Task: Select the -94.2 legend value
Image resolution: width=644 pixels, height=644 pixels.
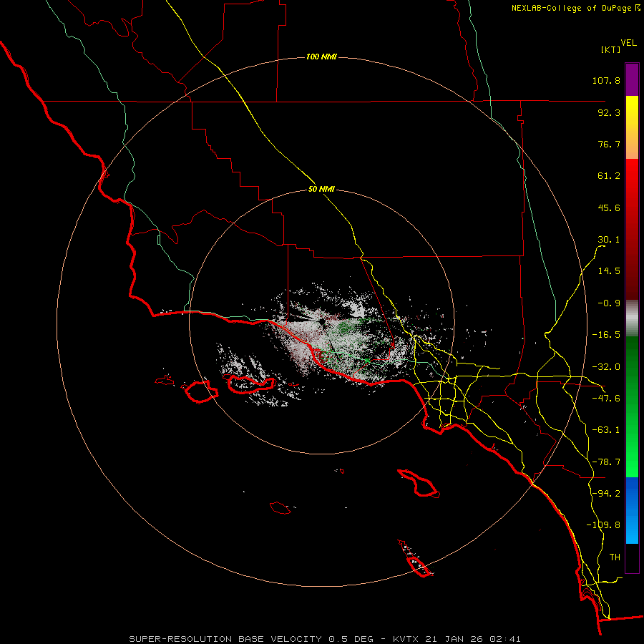Action: 606,493
